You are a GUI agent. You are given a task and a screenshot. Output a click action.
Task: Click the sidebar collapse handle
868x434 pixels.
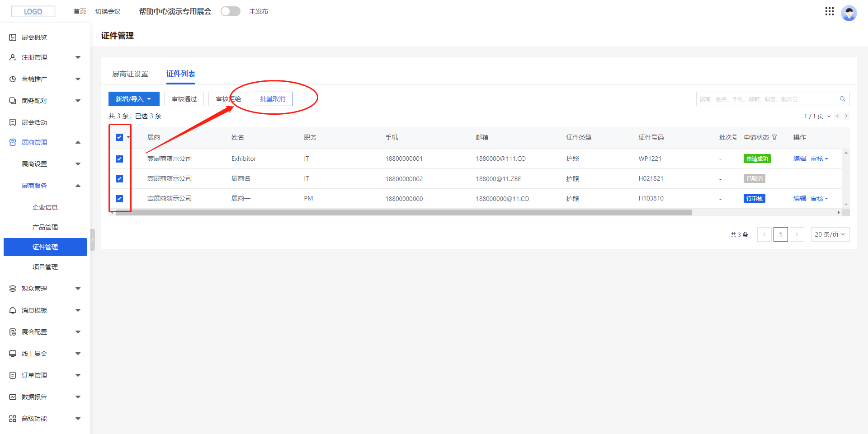pos(93,240)
